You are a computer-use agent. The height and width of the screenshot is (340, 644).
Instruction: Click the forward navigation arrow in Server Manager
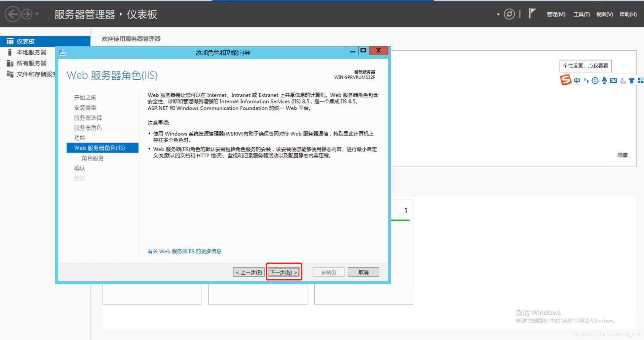27,14
